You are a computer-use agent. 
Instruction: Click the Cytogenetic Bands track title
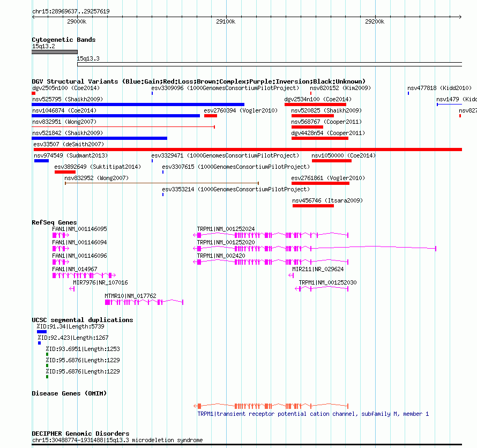pos(64,40)
